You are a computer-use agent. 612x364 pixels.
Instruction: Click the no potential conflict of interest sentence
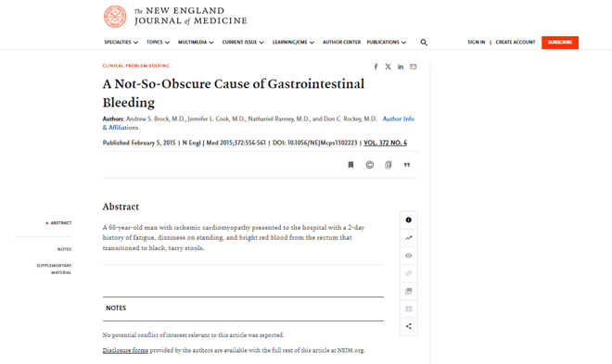pyautogui.click(x=194, y=335)
